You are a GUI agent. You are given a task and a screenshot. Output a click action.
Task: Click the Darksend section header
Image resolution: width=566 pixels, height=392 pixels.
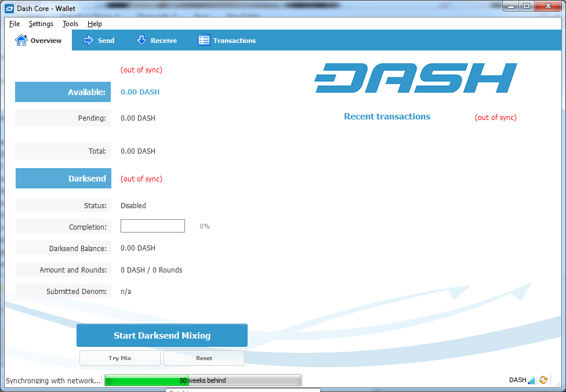pyautogui.click(x=63, y=178)
